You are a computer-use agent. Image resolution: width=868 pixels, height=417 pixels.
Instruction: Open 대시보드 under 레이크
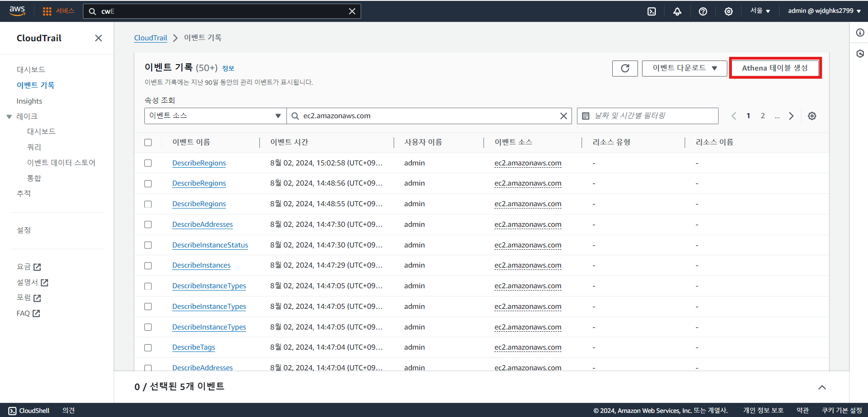tap(42, 132)
